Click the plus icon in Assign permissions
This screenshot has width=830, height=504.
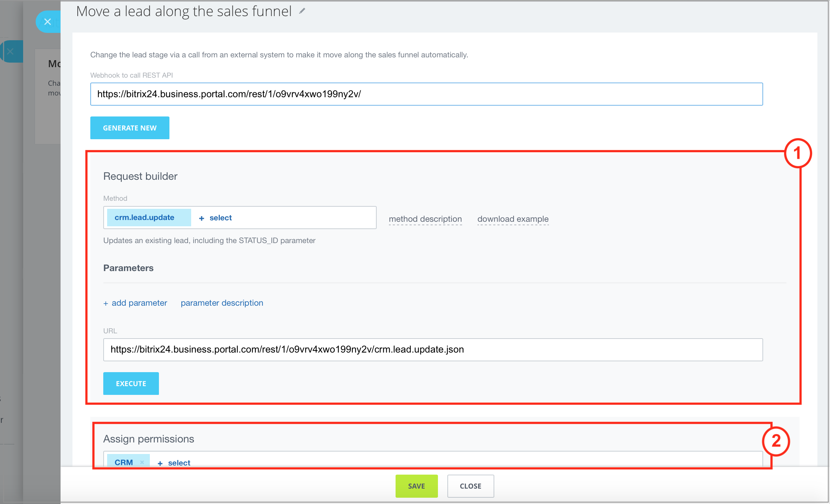pyautogui.click(x=160, y=463)
